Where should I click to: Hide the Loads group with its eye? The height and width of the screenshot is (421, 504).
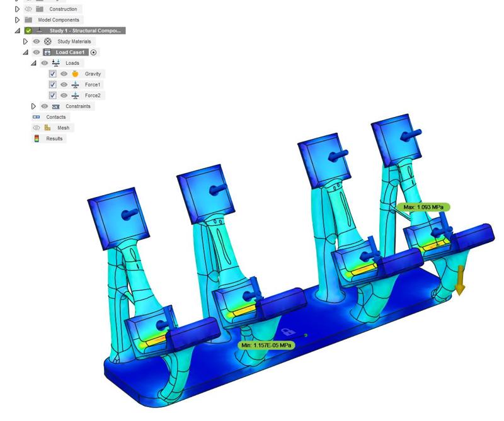[x=44, y=63]
